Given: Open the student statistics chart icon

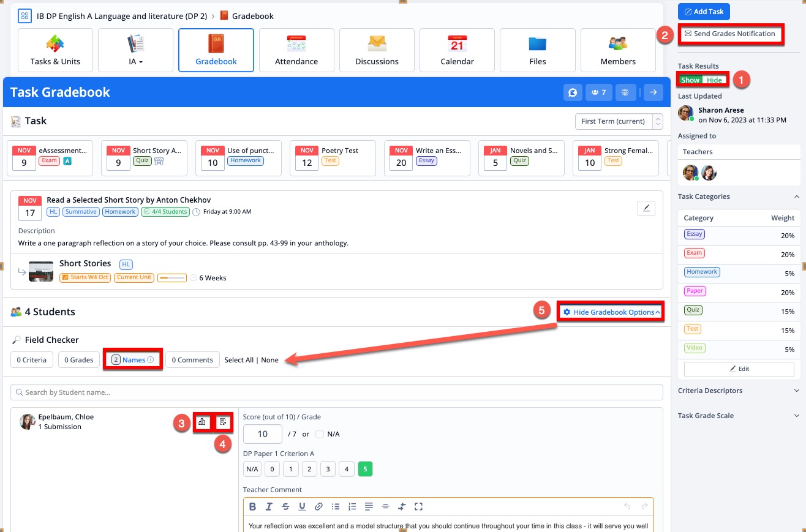Looking at the screenshot, I should (x=201, y=422).
